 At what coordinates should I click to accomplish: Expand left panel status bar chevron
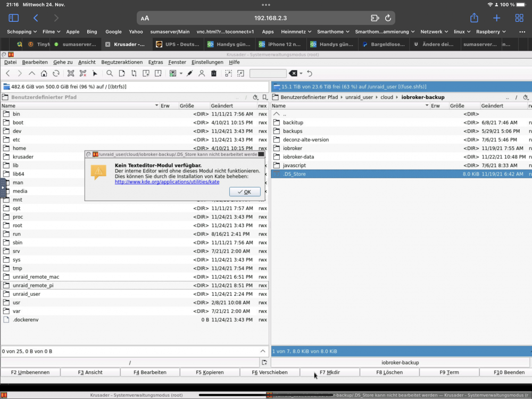[263, 351]
